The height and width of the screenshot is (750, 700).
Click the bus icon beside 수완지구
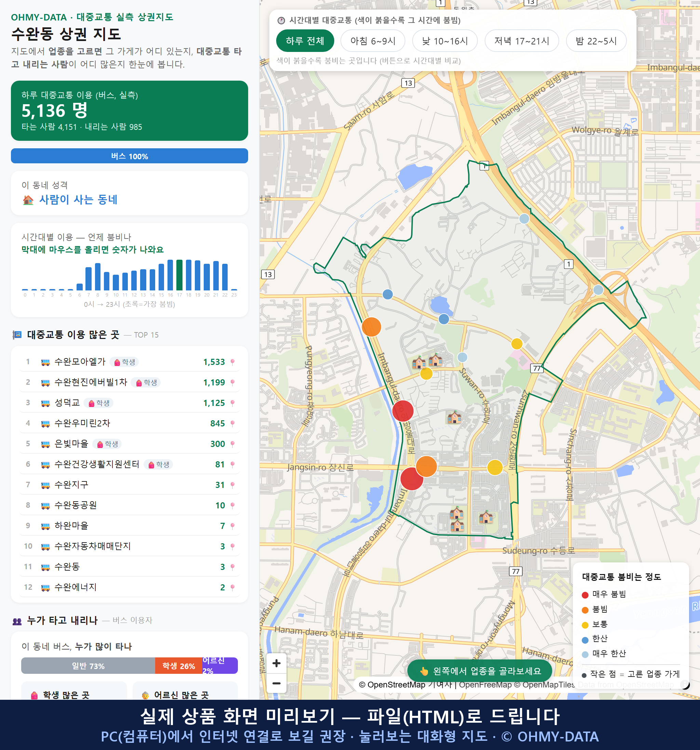pos(45,485)
